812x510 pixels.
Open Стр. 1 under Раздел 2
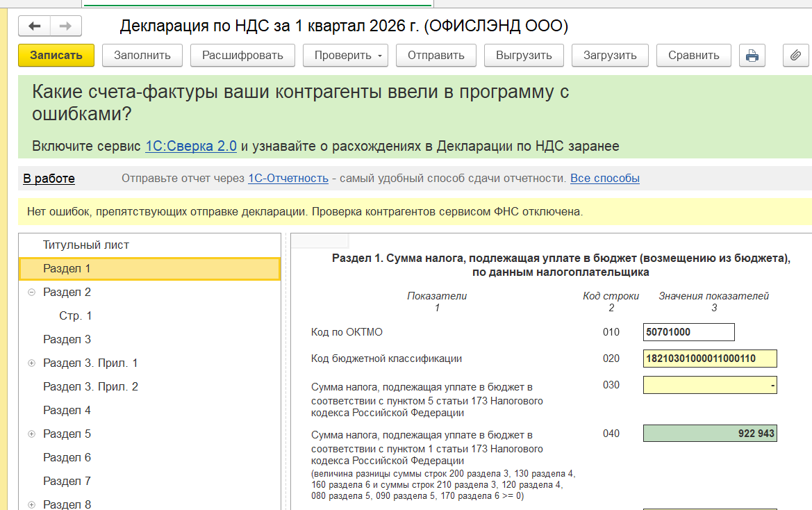click(76, 316)
